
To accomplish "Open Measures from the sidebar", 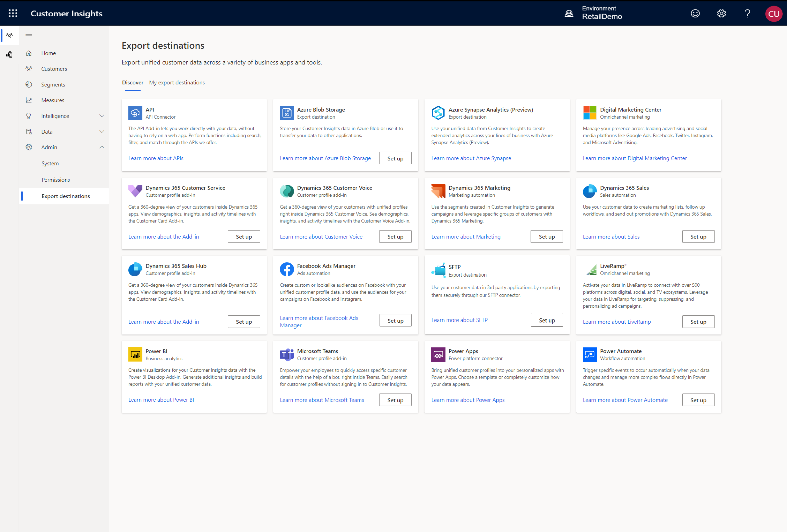I will click(52, 100).
